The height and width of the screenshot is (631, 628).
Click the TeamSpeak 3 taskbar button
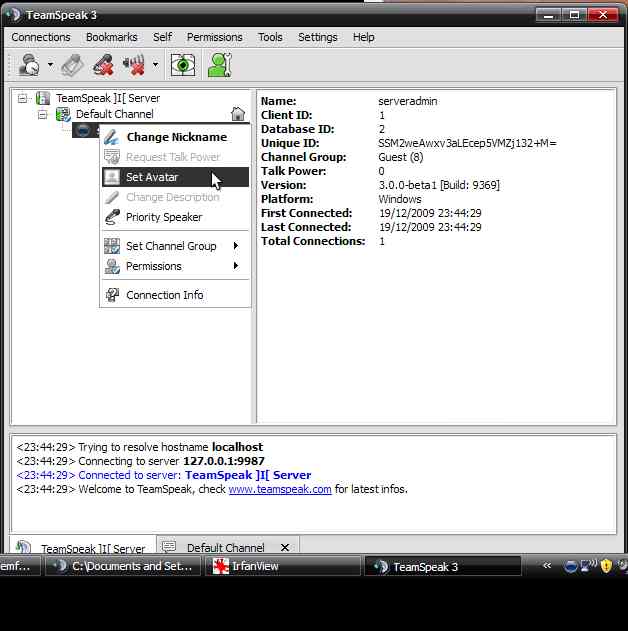443,567
